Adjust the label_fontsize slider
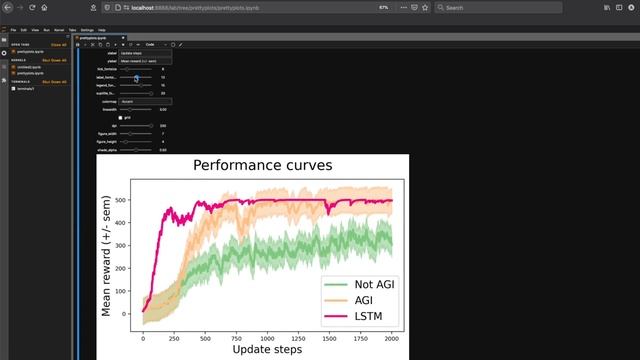The width and height of the screenshot is (640, 360). [x=136, y=77]
